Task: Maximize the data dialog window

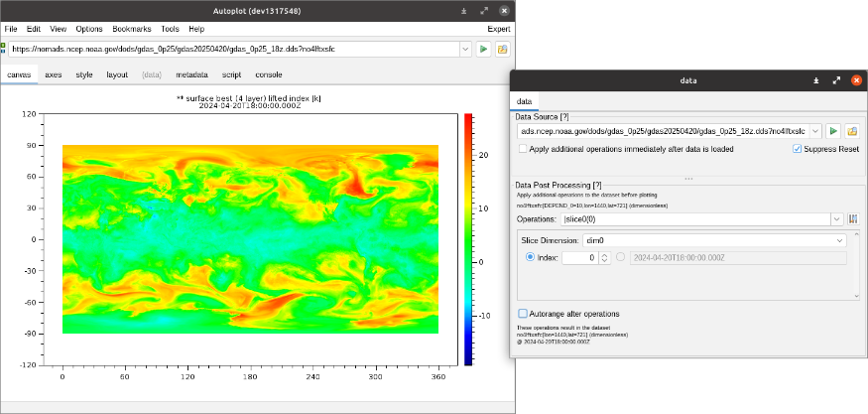Action: click(x=836, y=80)
